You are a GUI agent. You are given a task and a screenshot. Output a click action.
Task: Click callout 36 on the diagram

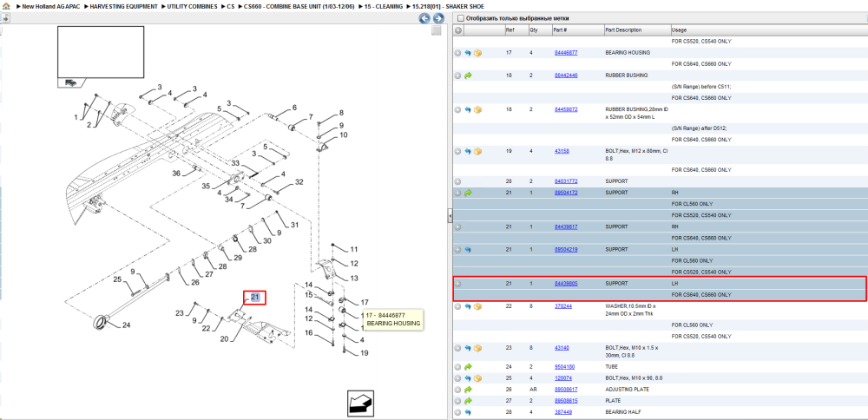tap(176, 174)
